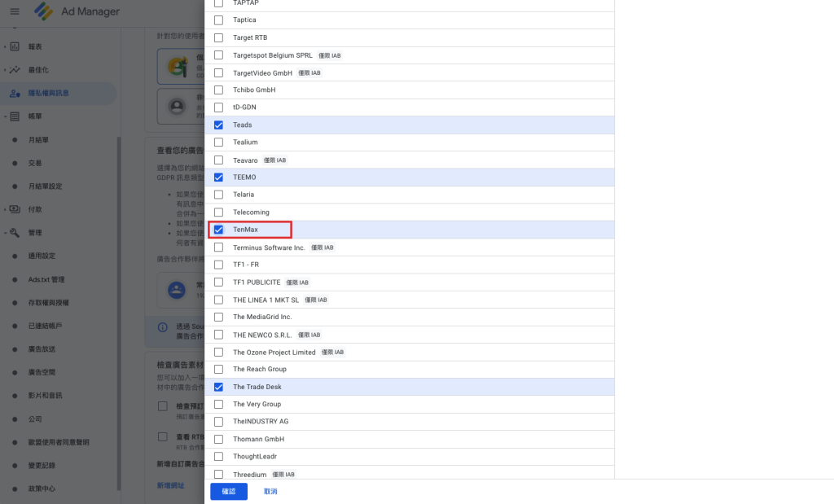Click the 帳單 billing icon
This screenshot has height=504, width=834.
[15, 116]
